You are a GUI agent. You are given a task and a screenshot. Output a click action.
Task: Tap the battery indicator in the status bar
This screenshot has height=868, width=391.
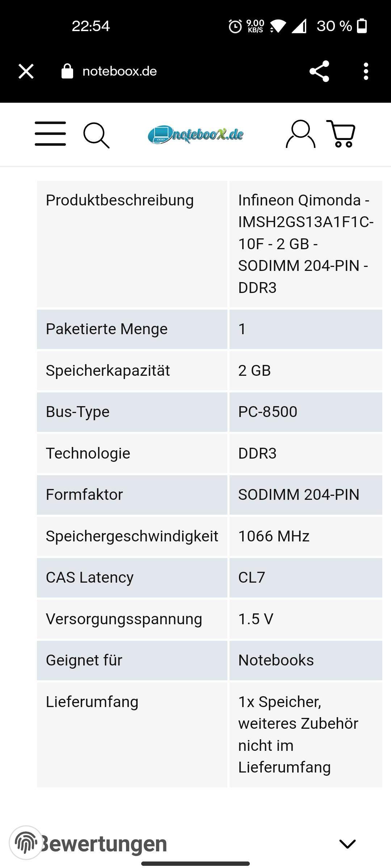pyautogui.click(x=362, y=26)
